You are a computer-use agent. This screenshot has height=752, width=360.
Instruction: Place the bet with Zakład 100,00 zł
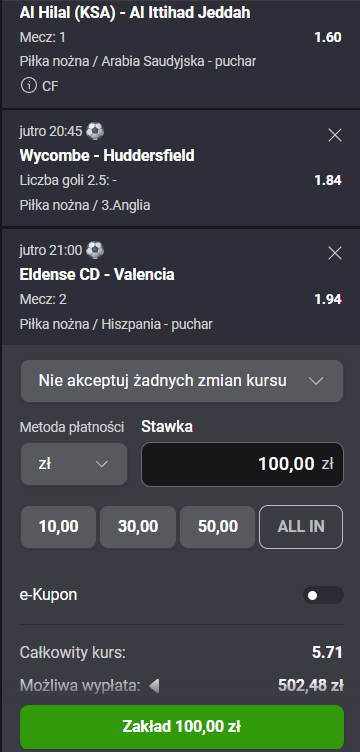[x=182, y=727]
